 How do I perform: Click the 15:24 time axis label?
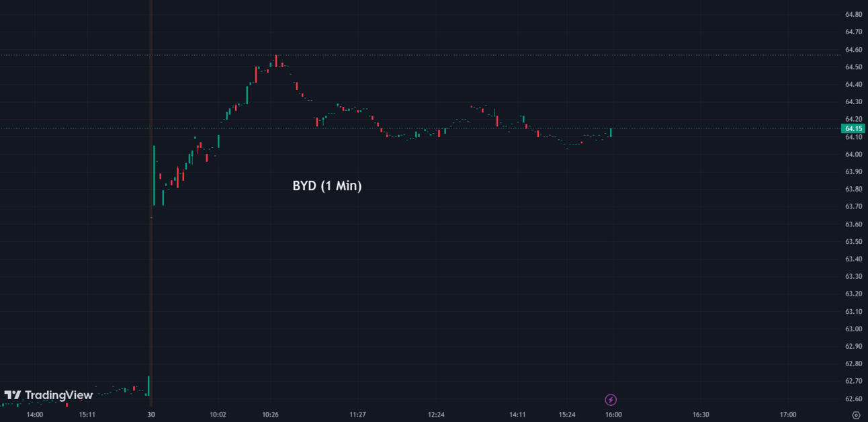(567, 415)
